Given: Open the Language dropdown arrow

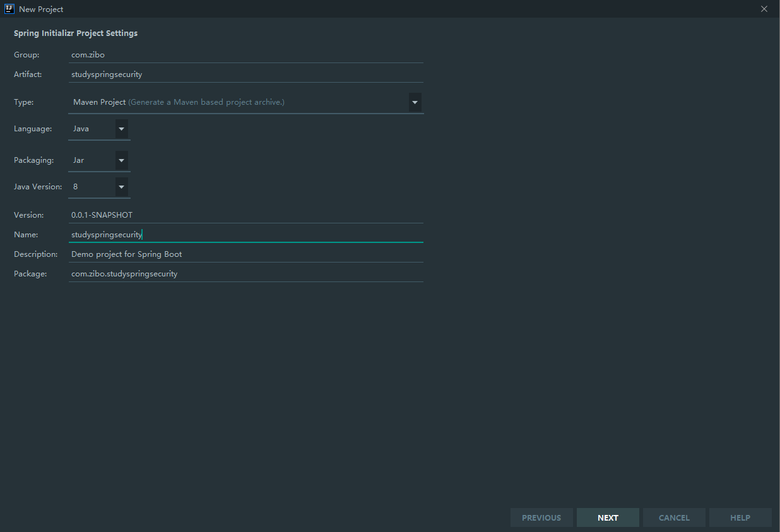Looking at the screenshot, I should (x=122, y=129).
